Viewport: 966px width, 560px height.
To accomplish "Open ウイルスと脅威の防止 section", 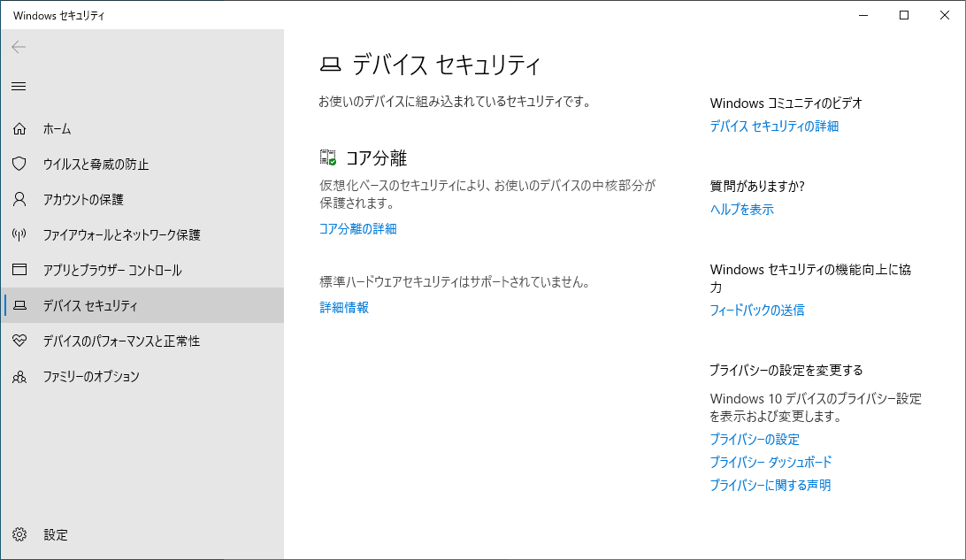I will point(142,164).
